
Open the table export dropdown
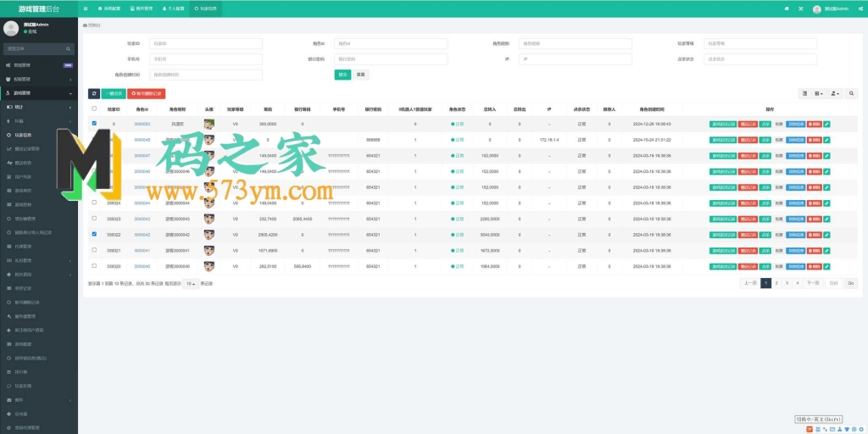coord(835,93)
